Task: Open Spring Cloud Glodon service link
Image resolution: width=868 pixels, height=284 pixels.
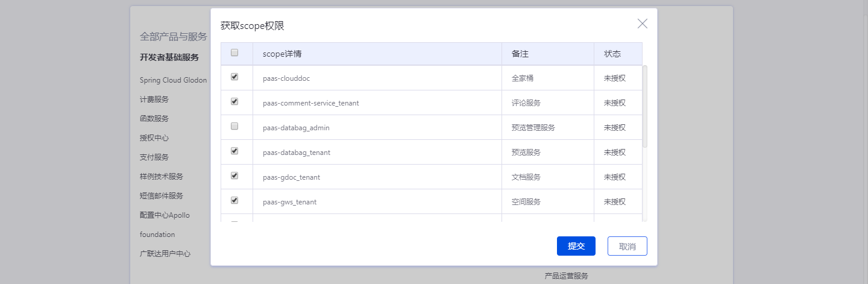Action: [173, 80]
